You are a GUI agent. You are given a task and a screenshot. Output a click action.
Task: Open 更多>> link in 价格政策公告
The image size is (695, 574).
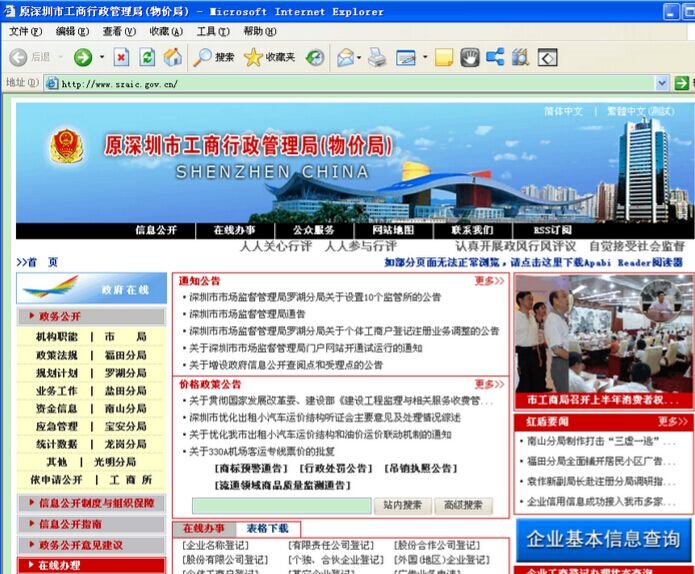coord(489,384)
